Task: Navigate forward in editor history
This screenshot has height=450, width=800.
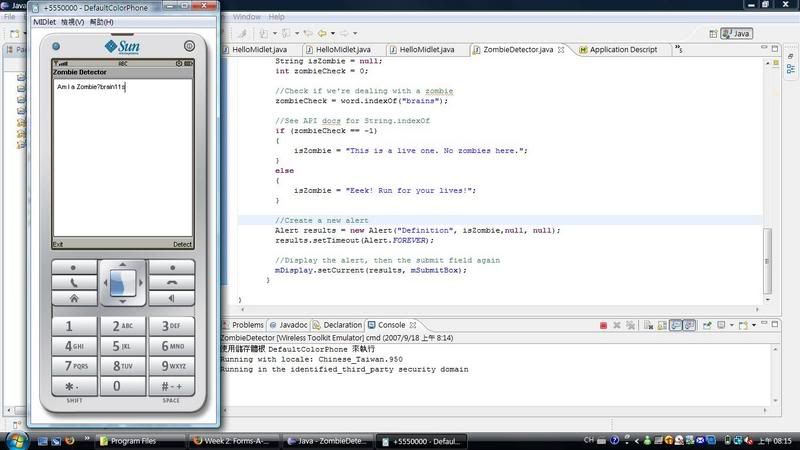Action: tap(344, 34)
